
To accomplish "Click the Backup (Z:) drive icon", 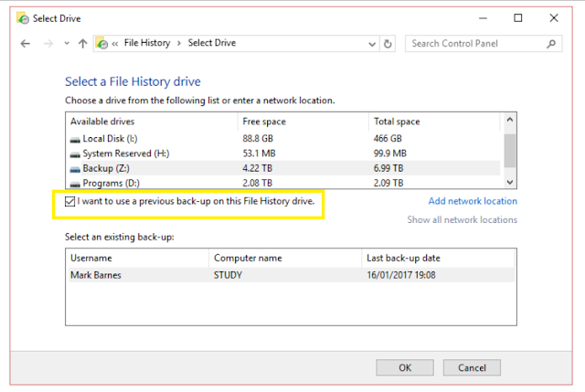I will pos(74,169).
